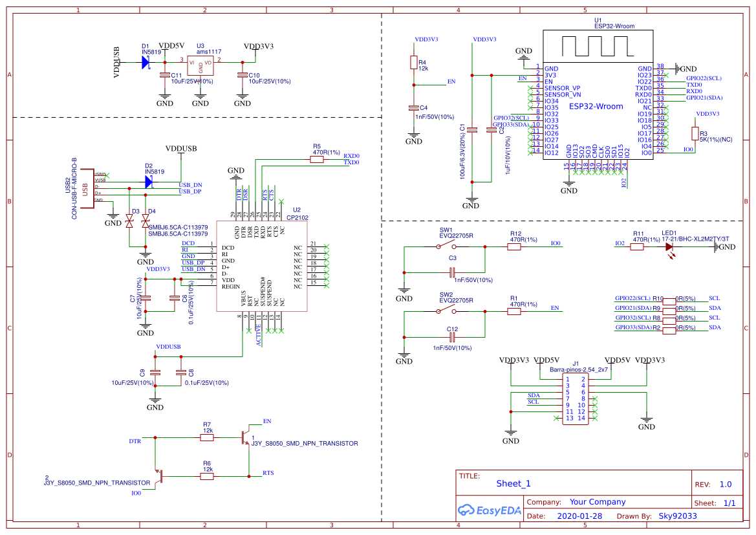The image size is (756, 535).
Task: Click the 'Sky92033' drawn-by name
Action: [x=677, y=516]
